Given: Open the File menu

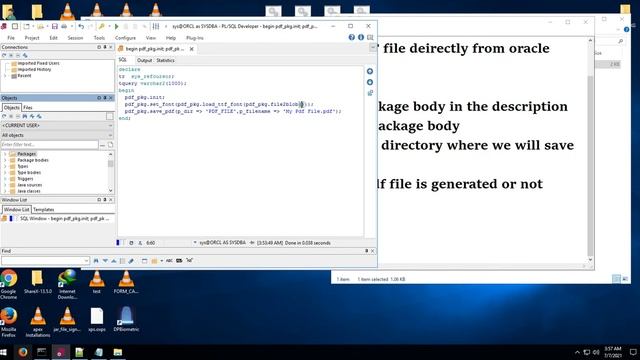Looking at the screenshot, I should [11, 38].
